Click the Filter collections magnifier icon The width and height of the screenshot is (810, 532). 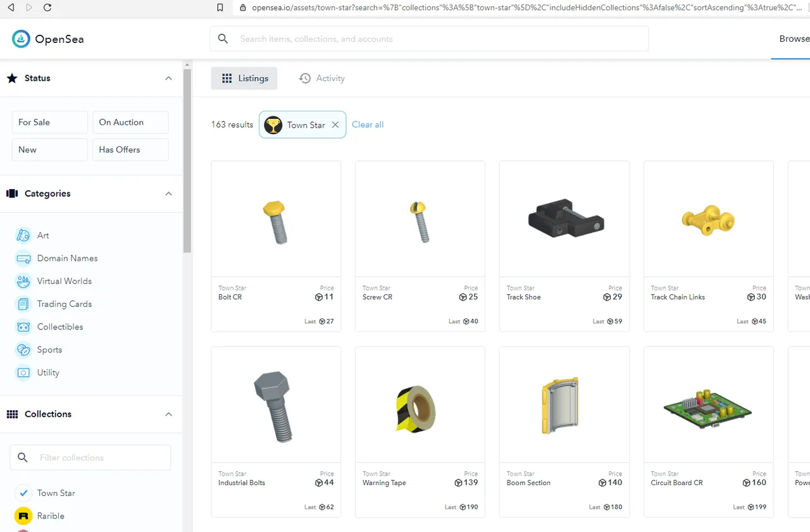click(23, 457)
